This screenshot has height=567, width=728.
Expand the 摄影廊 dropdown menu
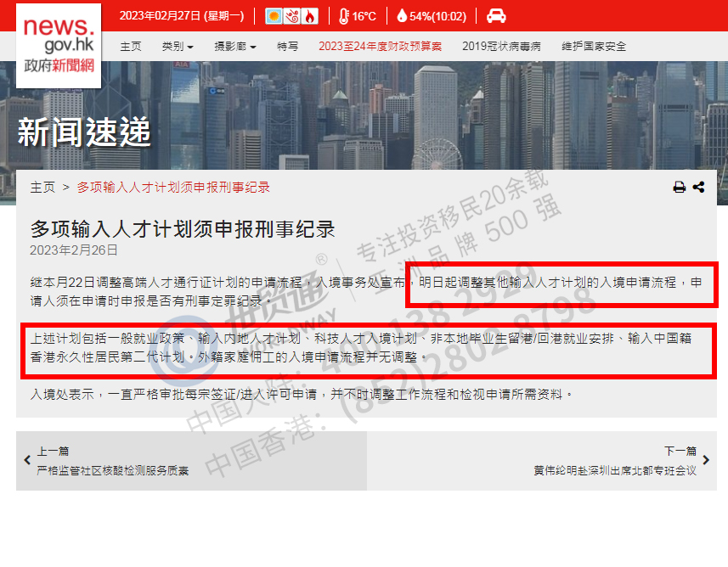pos(235,47)
